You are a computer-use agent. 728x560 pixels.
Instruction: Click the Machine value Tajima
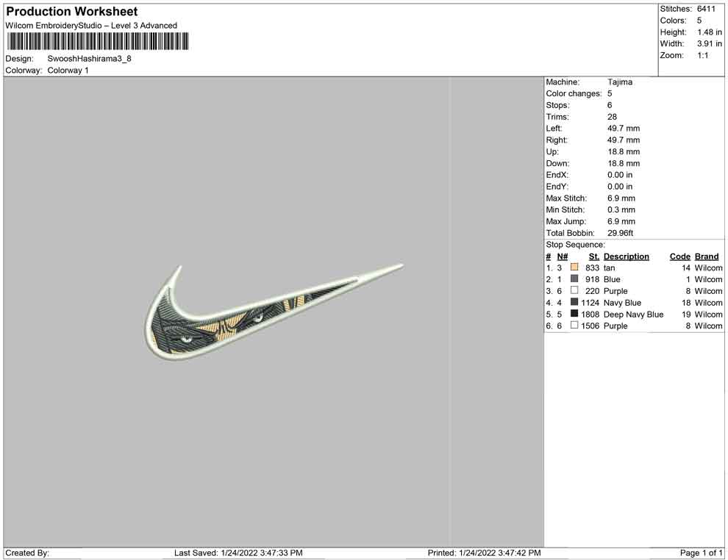point(620,82)
